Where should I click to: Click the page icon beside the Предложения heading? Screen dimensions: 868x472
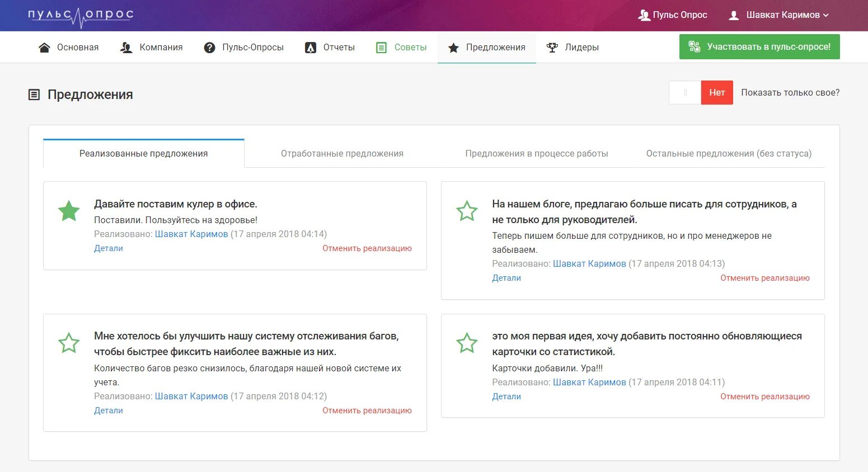(34, 95)
